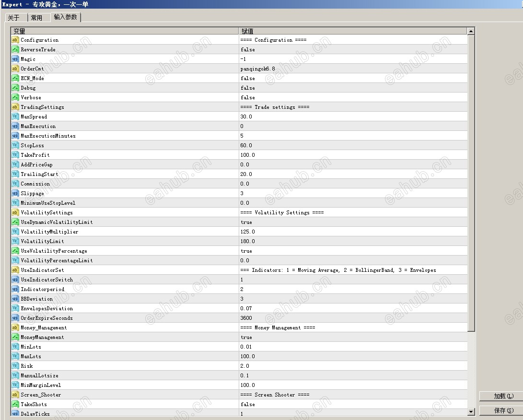Switch to the 常用 tab
Image resolution: width=523 pixels, height=420 pixels.
pyautogui.click(x=39, y=18)
